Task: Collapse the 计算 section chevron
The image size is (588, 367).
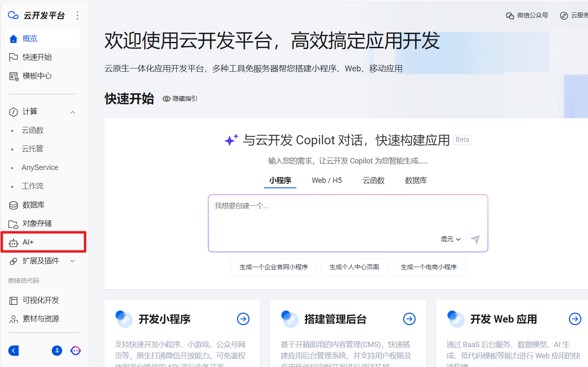Action: point(73,112)
